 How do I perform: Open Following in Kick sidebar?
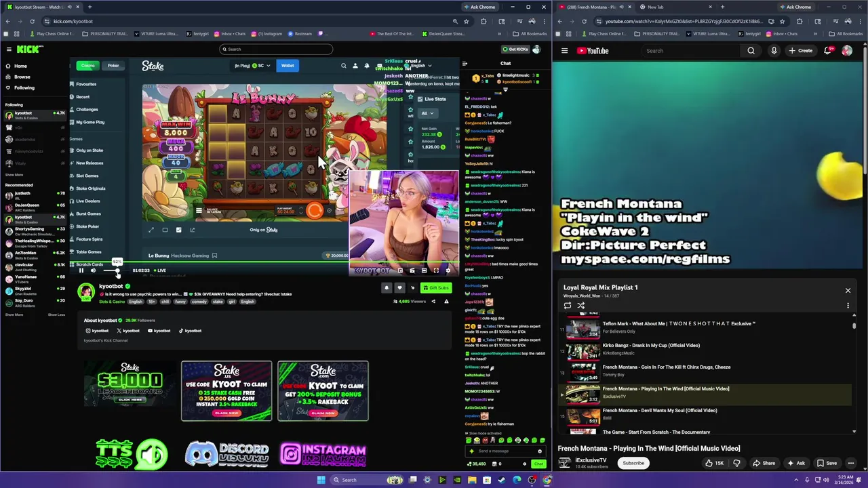[x=24, y=87]
